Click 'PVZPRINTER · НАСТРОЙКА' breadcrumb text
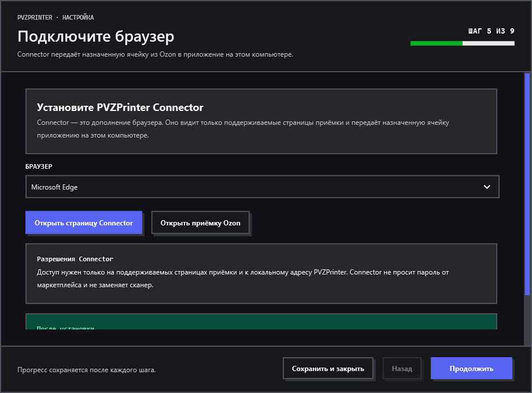Viewport: 532px width, 393px height. click(56, 17)
